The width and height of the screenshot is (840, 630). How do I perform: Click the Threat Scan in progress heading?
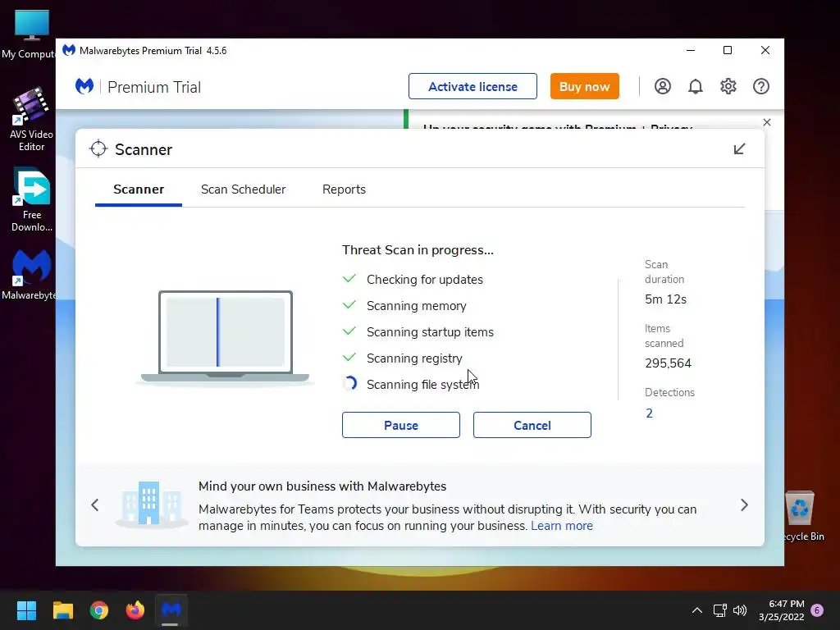pos(418,249)
